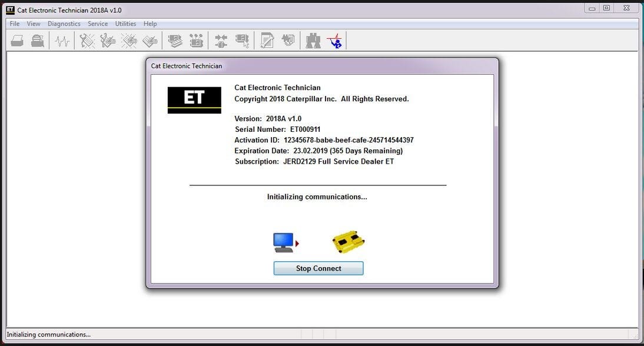Click the red-and-blue Data Link icon
Image resolution: width=644 pixels, height=346 pixels.
(335, 41)
